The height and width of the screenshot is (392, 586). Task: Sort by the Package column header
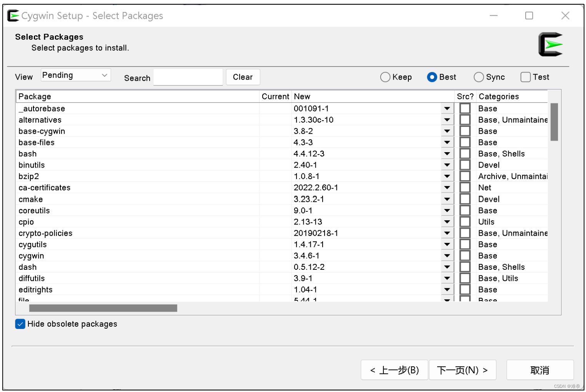point(138,96)
